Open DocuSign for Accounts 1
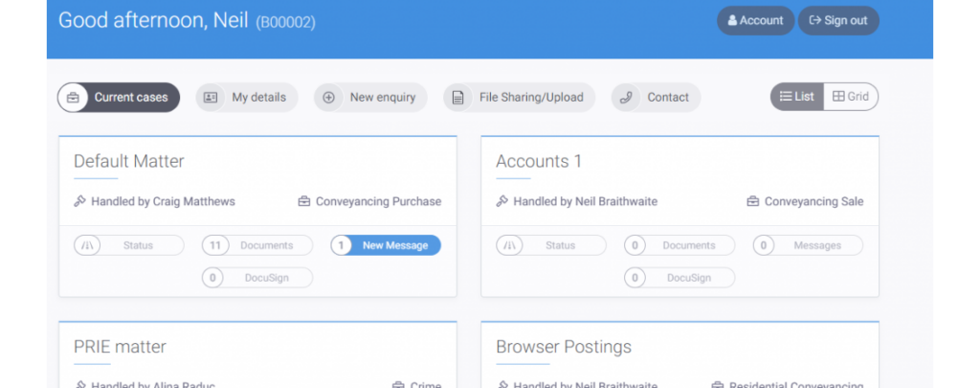Image resolution: width=980 pixels, height=388 pixels. pos(679,278)
